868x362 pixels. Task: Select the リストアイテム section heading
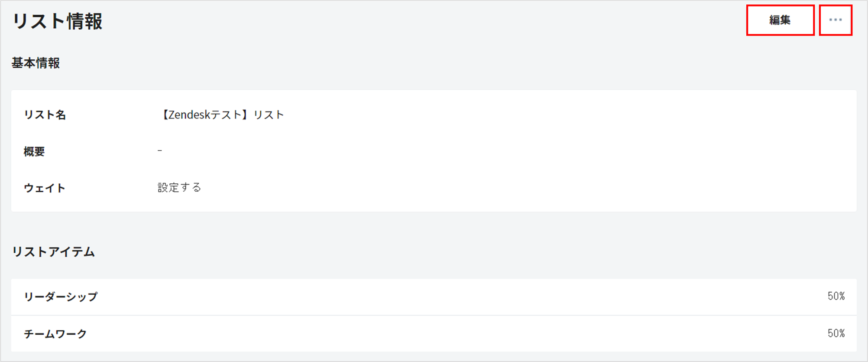53,252
